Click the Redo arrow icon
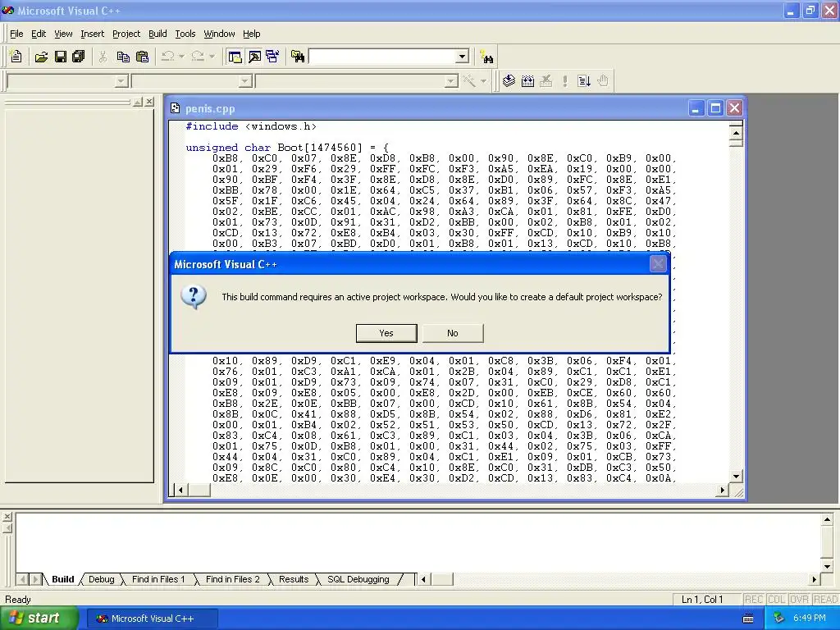Screen dimensions: 840x630 [x=198, y=57]
